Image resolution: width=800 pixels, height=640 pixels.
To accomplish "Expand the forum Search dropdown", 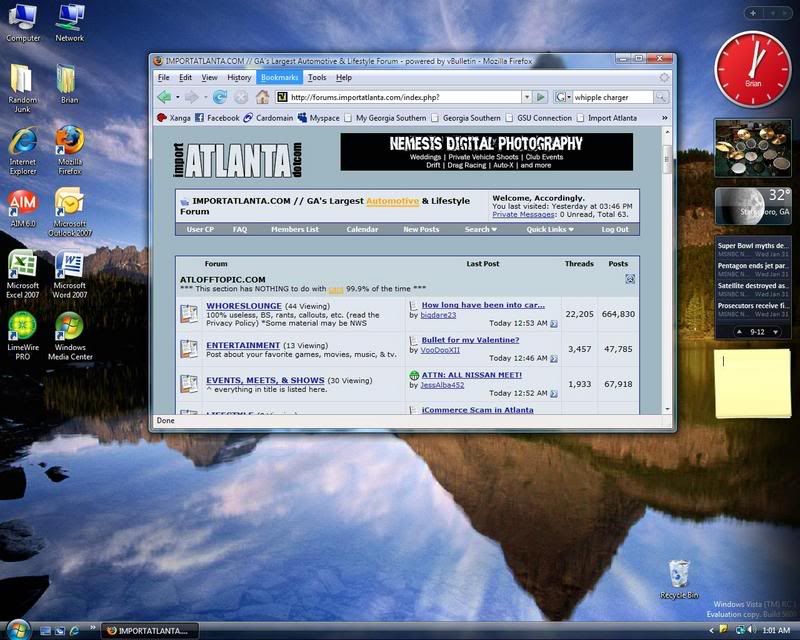I will pyautogui.click(x=480, y=230).
